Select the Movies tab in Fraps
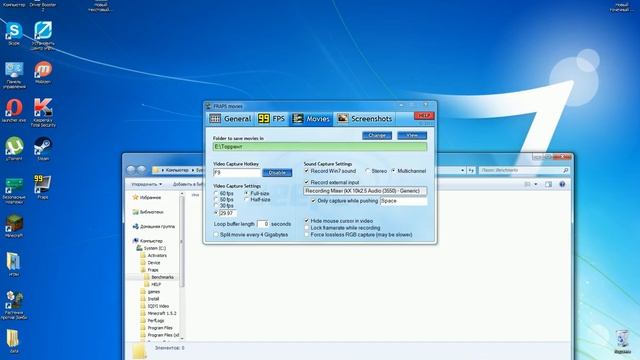The width and height of the screenshot is (640, 360). (x=311, y=119)
